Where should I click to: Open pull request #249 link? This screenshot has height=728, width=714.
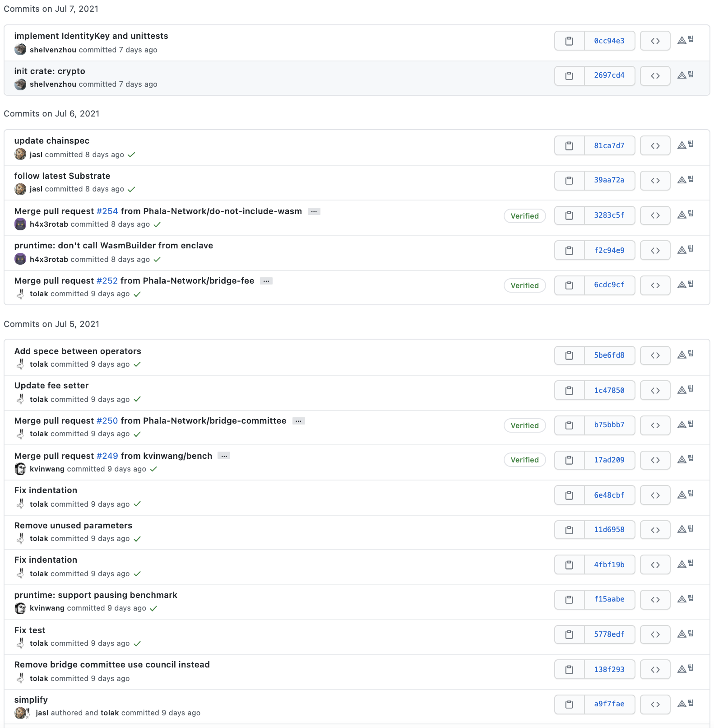tap(107, 456)
